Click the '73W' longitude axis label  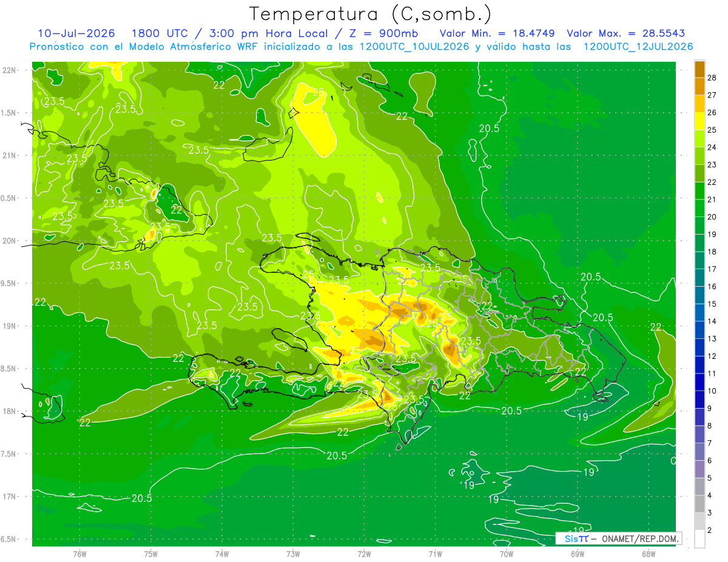point(293,554)
